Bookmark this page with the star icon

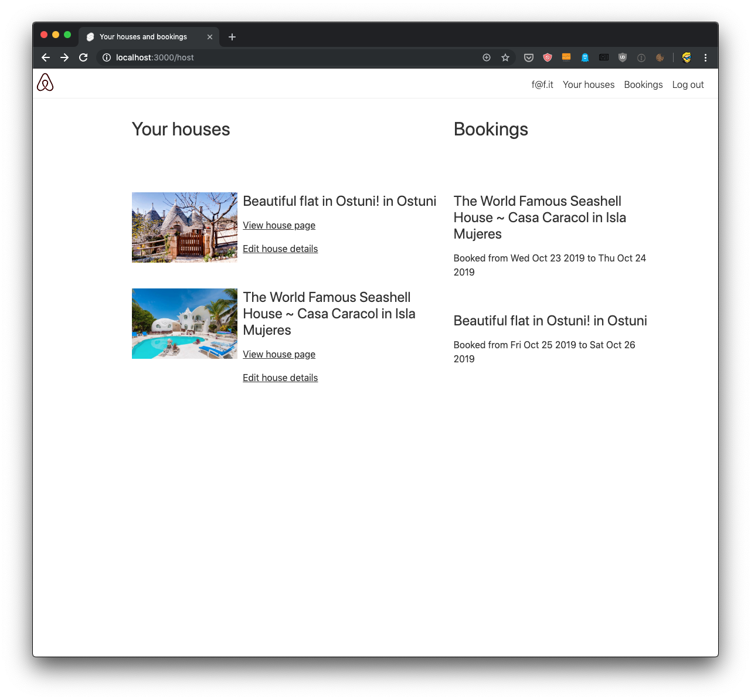pos(505,57)
